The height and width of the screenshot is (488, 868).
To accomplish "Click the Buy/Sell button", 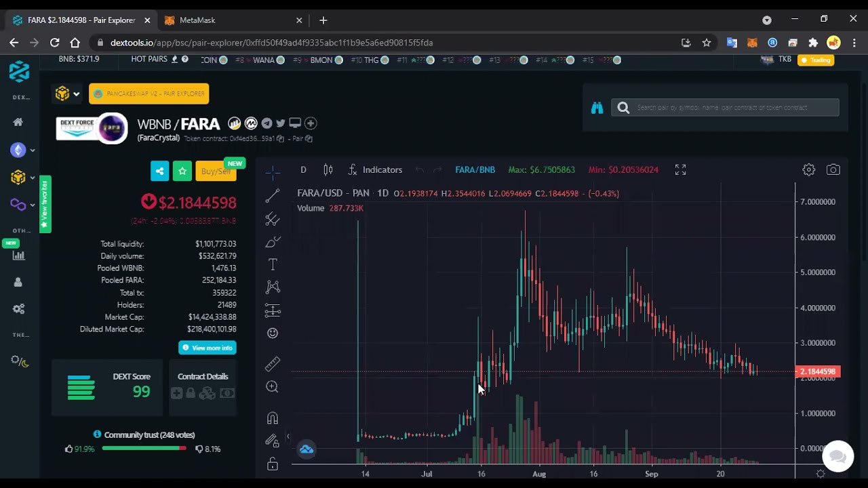I will pyautogui.click(x=216, y=171).
